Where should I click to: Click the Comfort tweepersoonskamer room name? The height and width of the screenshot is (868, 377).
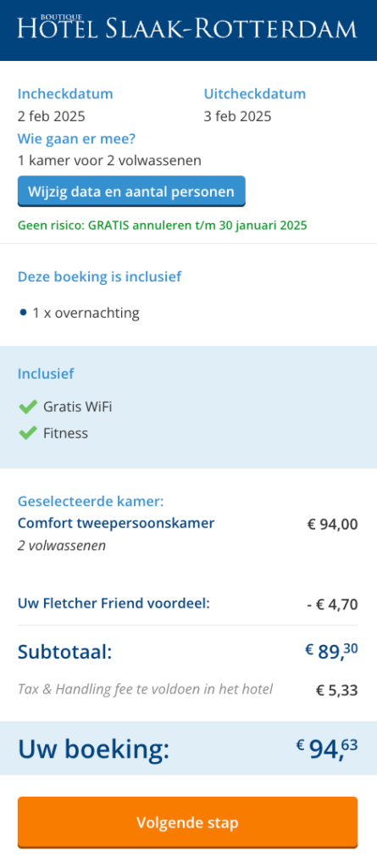pyautogui.click(x=116, y=522)
